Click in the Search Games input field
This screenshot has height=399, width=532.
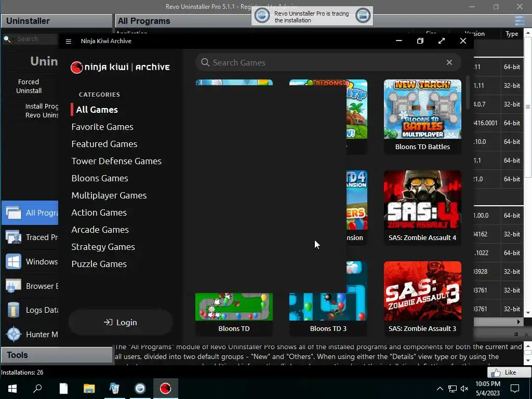pos(328,62)
